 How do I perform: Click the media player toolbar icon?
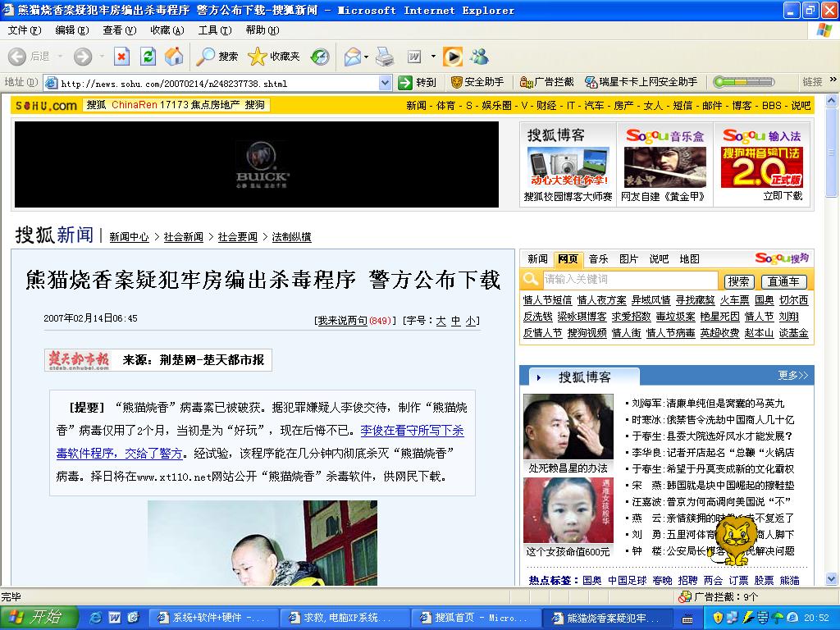453,57
